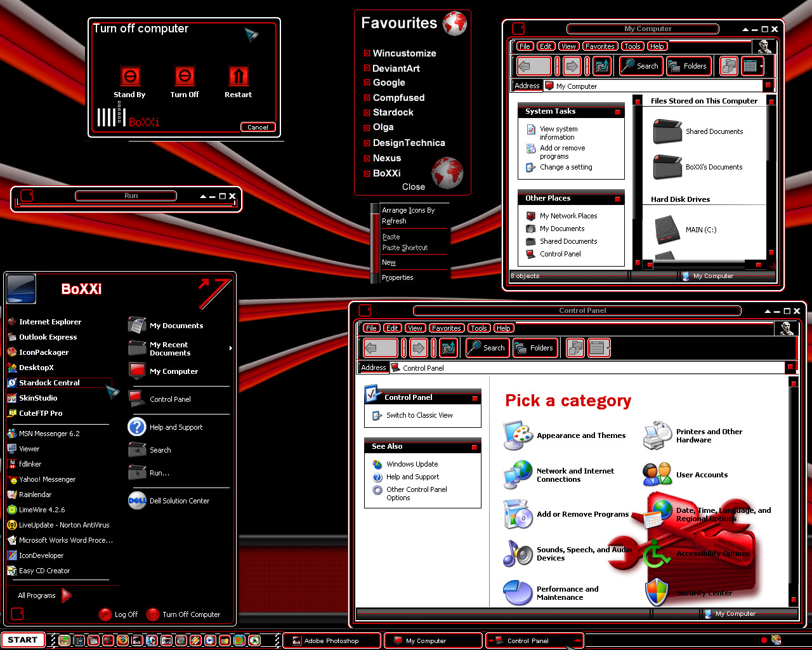Image resolution: width=812 pixels, height=650 pixels.
Task: Click the START button
Action: [23, 640]
